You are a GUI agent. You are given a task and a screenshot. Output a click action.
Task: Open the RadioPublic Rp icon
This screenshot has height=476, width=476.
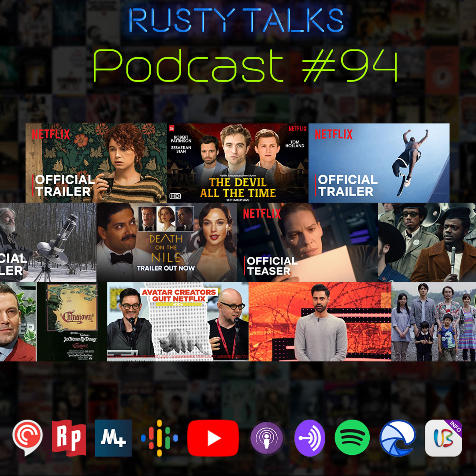pos(69,438)
